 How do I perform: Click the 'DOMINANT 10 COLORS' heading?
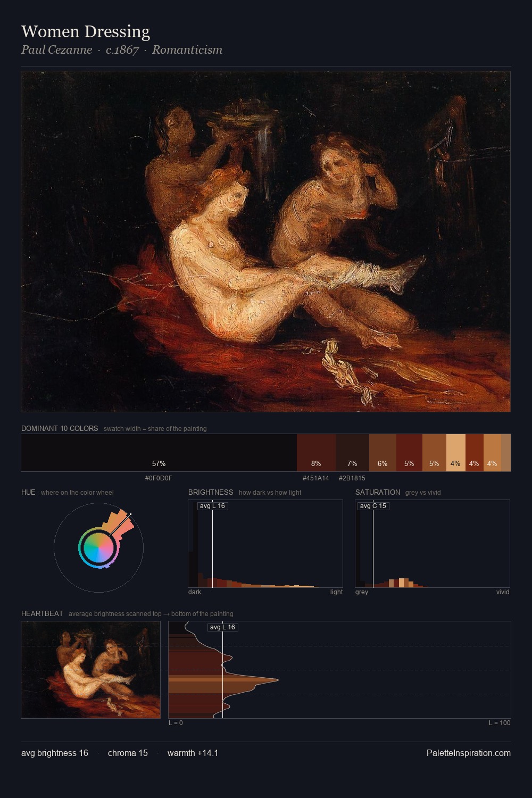(x=60, y=428)
